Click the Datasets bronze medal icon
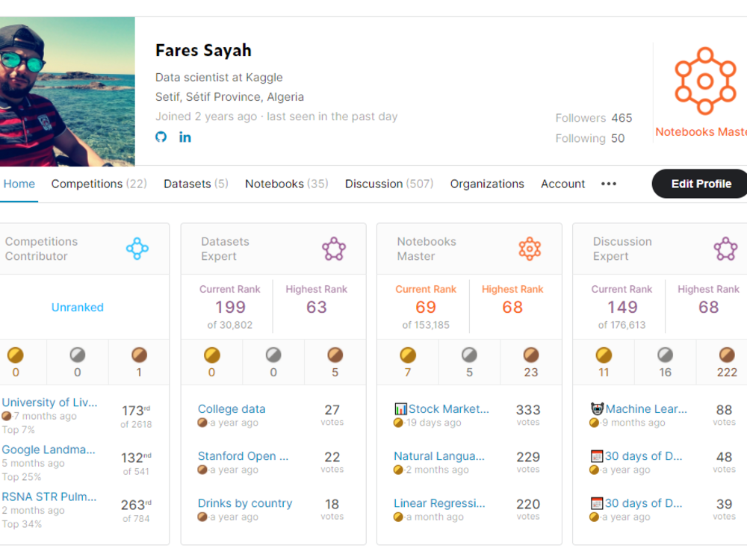This screenshot has width=747, height=560. coord(335,355)
